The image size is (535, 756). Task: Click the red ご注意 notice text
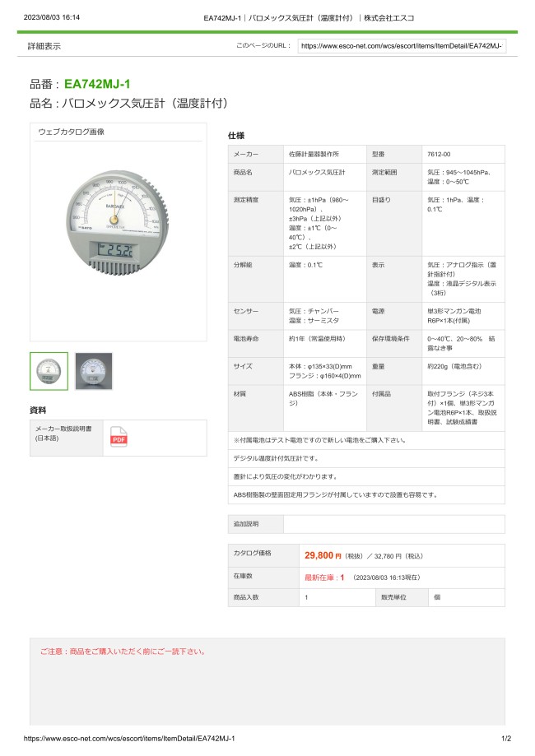(x=122, y=652)
